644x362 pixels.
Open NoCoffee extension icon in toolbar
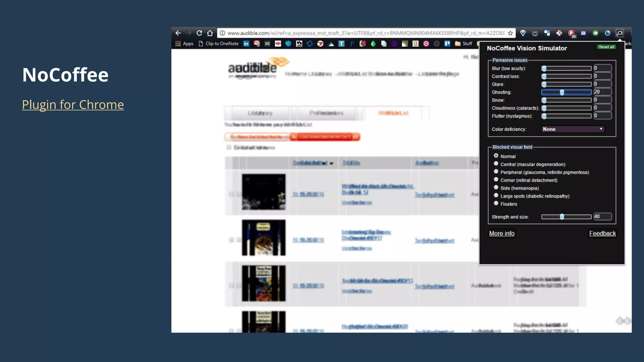point(619,33)
